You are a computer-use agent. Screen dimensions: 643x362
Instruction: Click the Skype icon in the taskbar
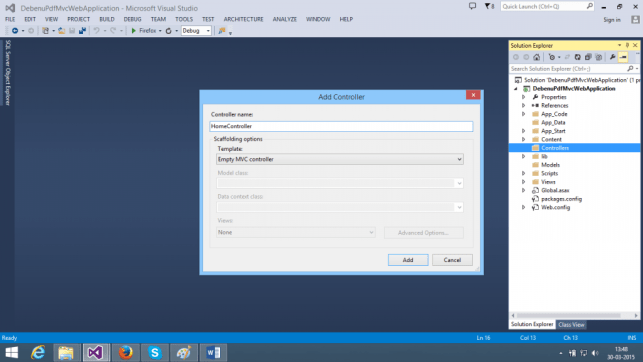pos(155,353)
